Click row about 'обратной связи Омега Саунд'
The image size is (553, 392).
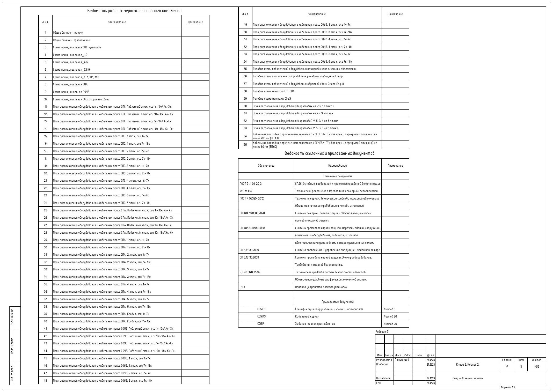(324, 84)
